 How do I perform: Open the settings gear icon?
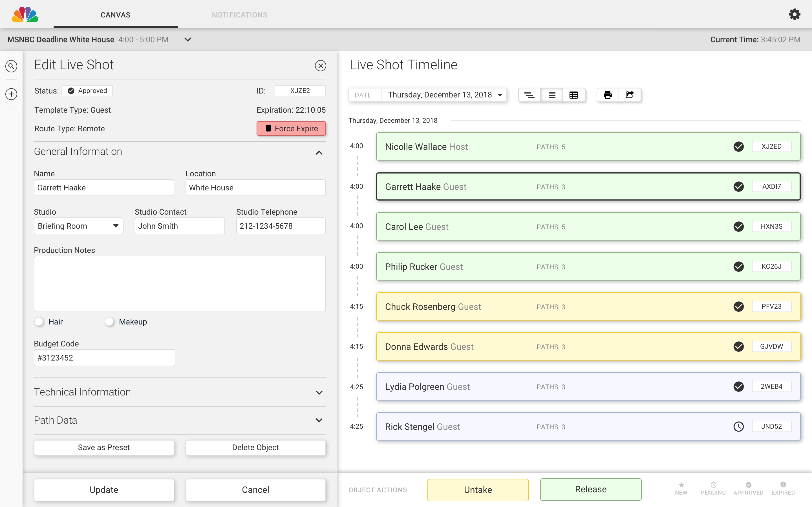pyautogui.click(x=794, y=14)
